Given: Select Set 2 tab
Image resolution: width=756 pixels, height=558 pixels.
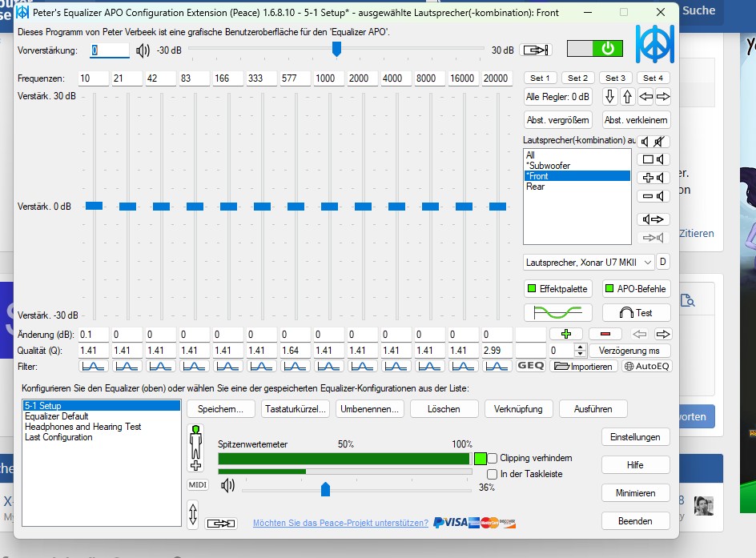Looking at the screenshot, I should pyautogui.click(x=577, y=78).
